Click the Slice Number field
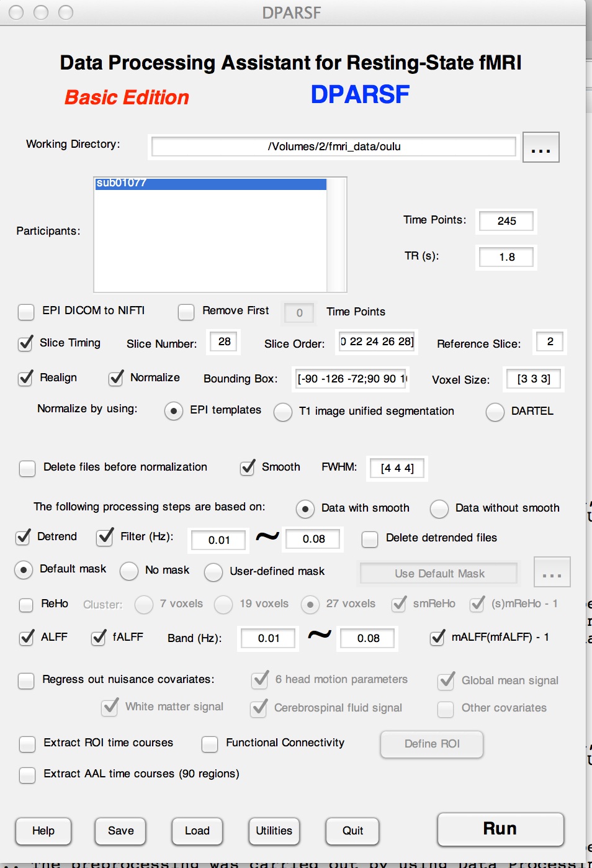Screen dimensions: 592x868 point(224,341)
